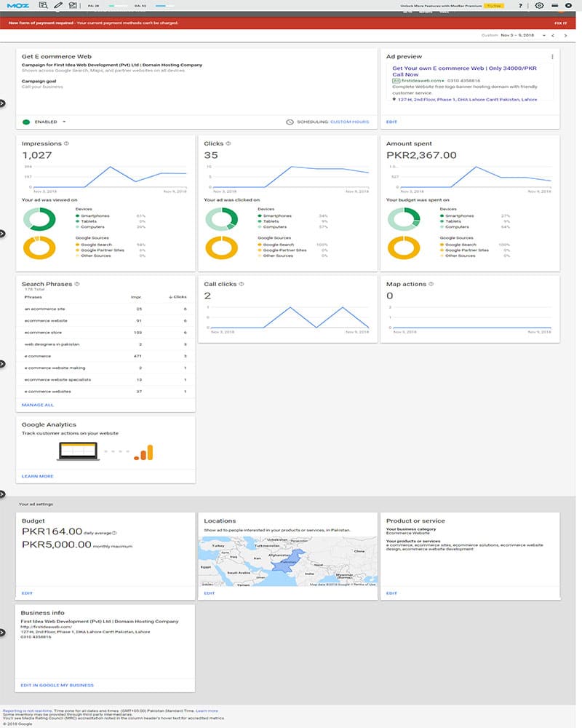The height and width of the screenshot is (728, 582).
Task: Click EDIT in Product or service card
Action: [x=391, y=593]
